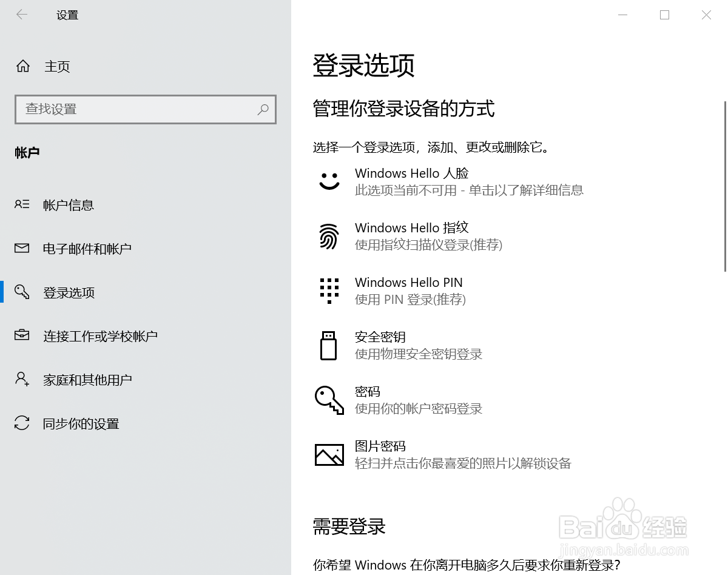
Task: Expand the 图片密码 sign-in option
Action: (443, 454)
